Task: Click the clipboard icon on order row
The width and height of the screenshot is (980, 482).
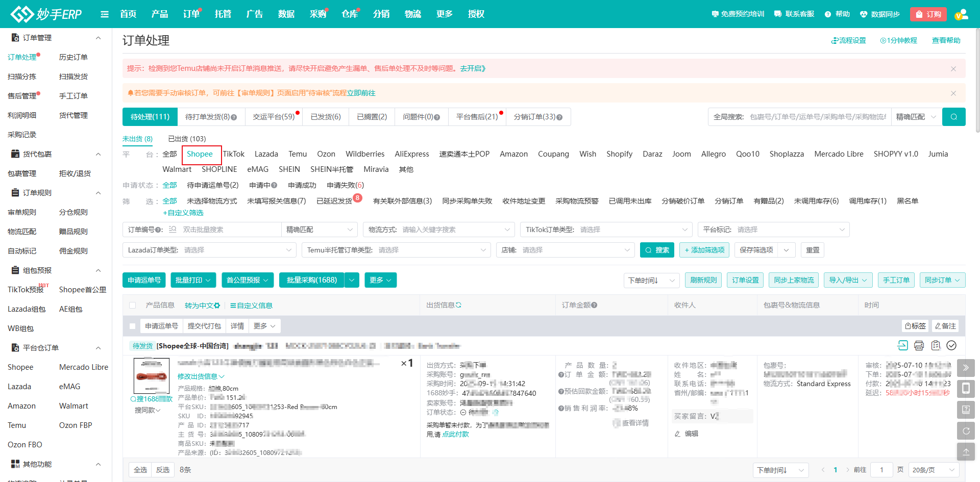Action: [x=935, y=346]
